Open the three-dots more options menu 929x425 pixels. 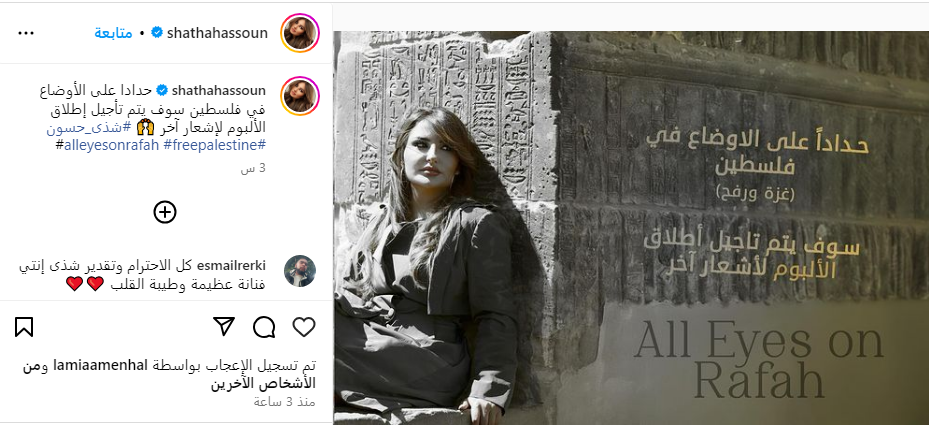[x=26, y=33]
